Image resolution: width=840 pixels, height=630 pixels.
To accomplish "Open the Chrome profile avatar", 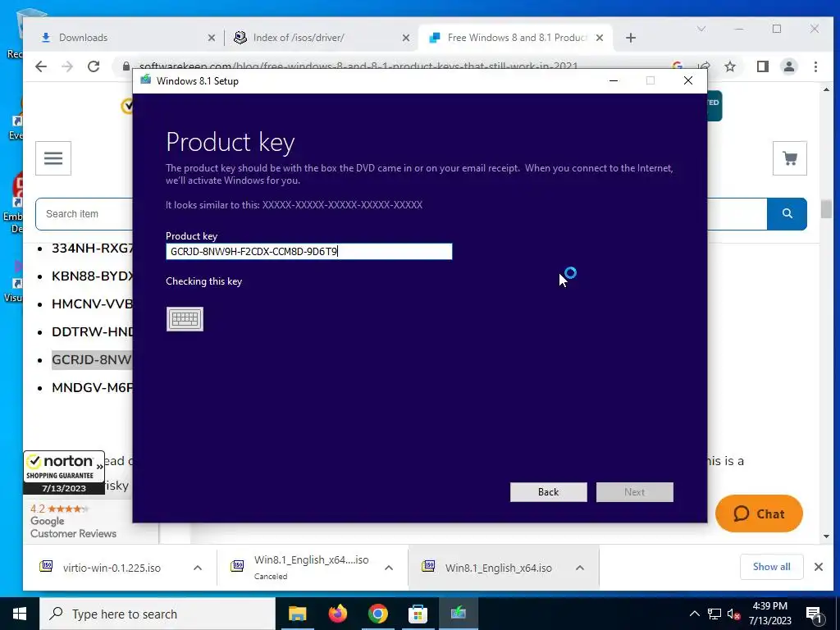I will (x=788, y=66).
